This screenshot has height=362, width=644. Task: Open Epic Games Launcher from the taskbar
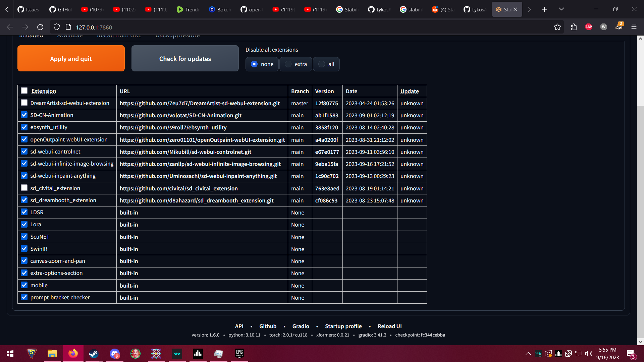point(239,354)
